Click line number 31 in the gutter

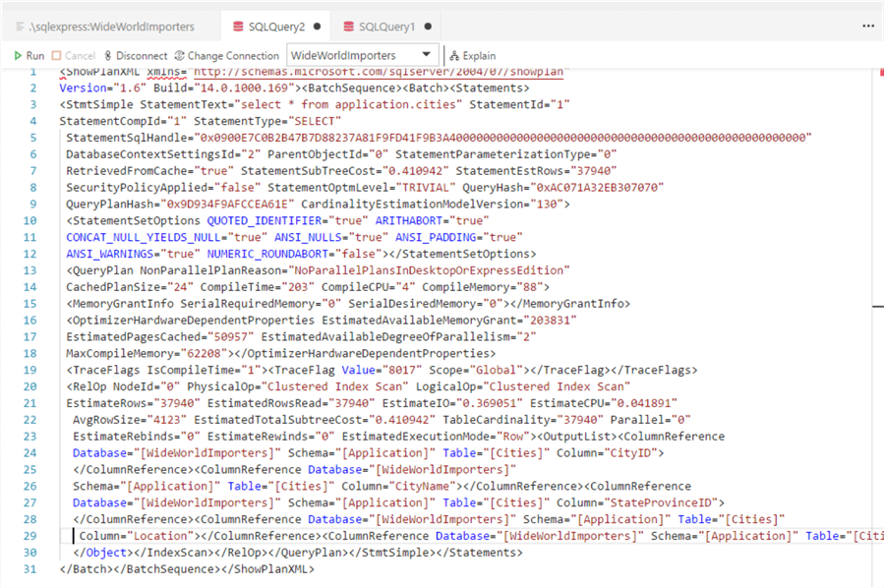click(32, 569)
